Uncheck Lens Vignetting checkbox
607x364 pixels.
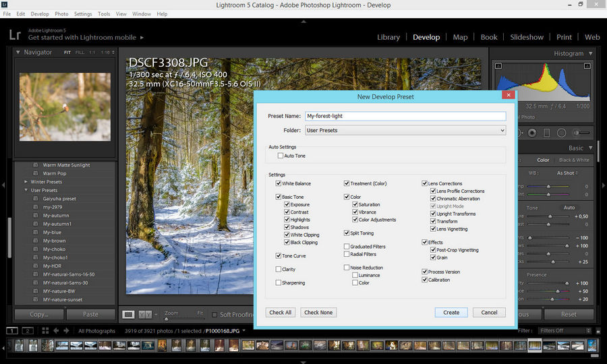(x=433, y=229)
